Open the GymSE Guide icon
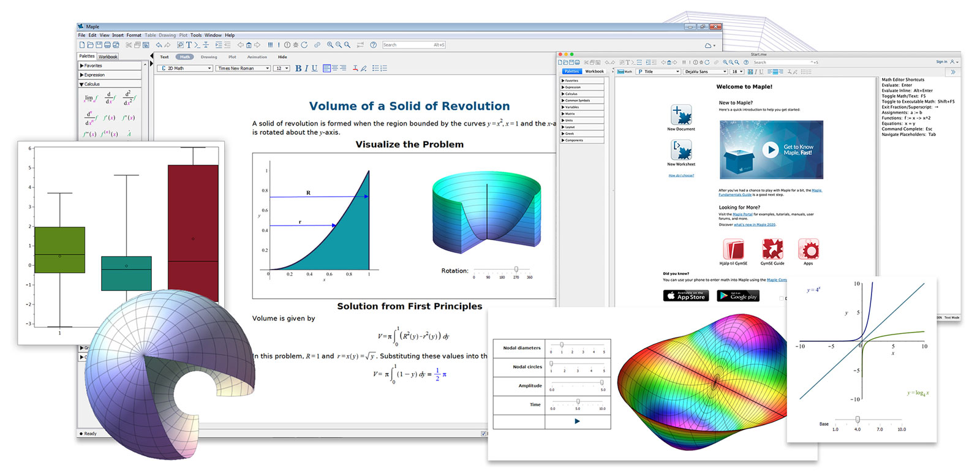980x476 pixels. pos(772,249)
